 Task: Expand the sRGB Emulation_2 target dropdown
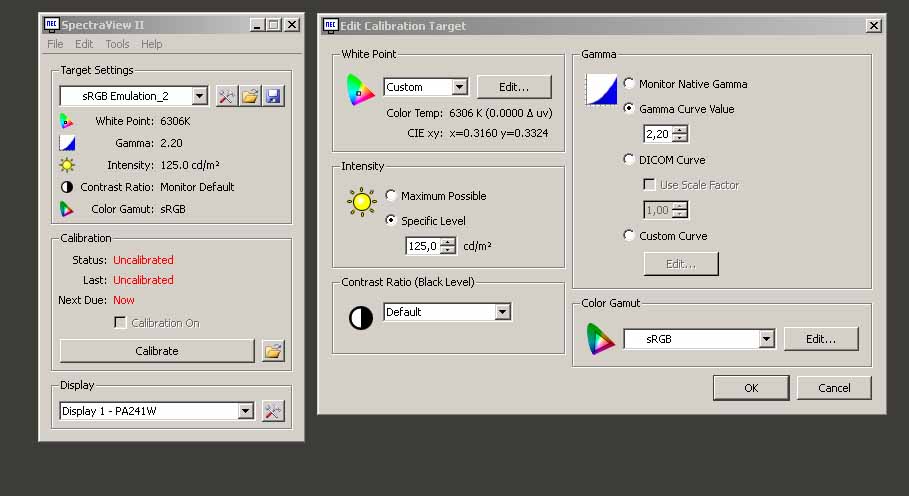point(199,96)
